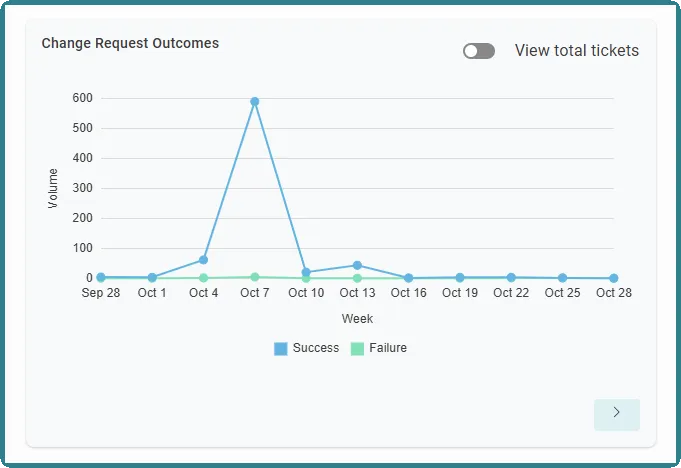Toggle the View total tickets switch
Viewport: 681px width, 468px height.
tap(479, 51)
